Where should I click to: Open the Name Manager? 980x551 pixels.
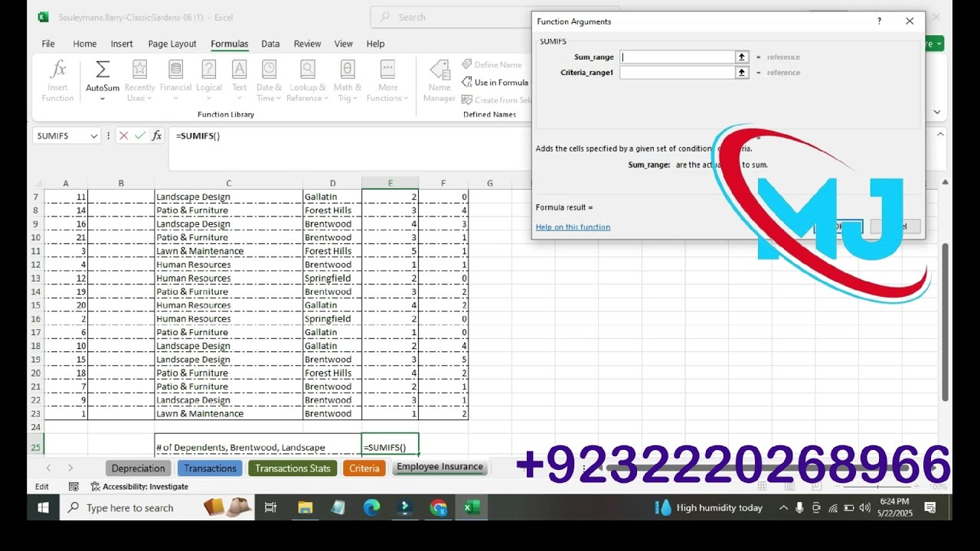[x=439, y=80]
